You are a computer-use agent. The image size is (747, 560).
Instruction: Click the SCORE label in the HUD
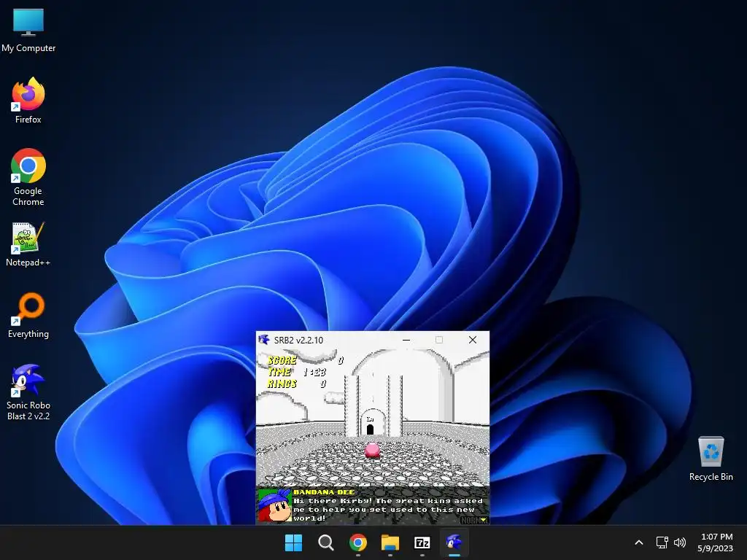(x=282, y=360)
